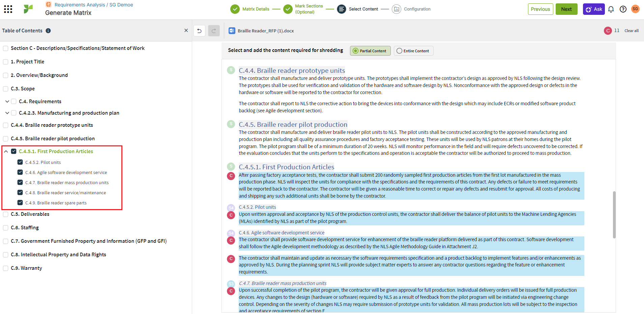Select C.9. Warranty in table of contents

coord(26,268)
